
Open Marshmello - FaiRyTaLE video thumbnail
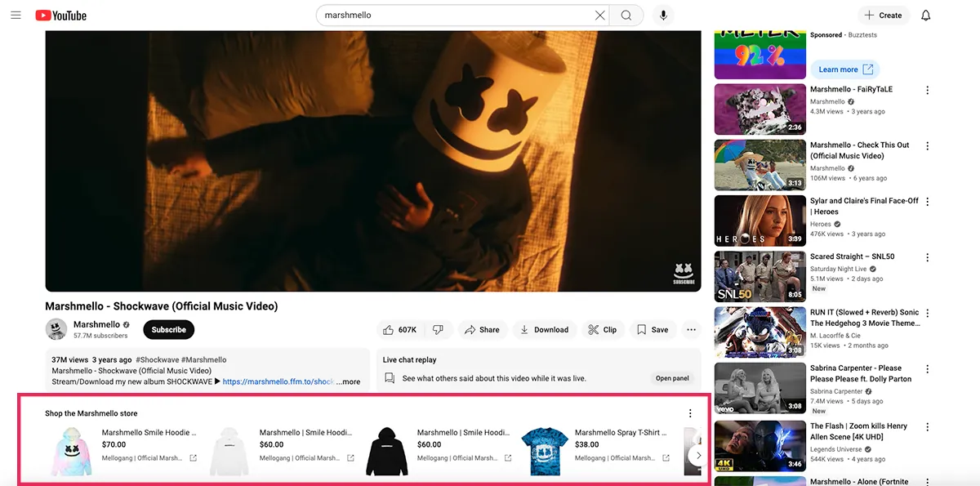(759, 109)
